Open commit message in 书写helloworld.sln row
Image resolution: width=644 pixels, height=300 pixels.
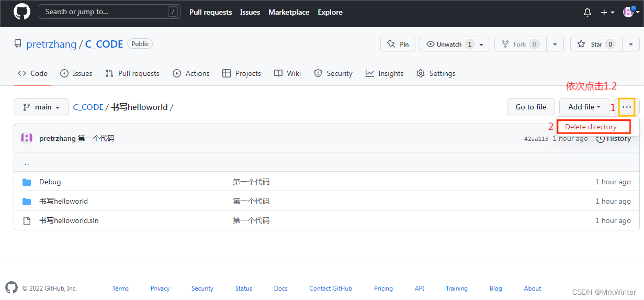251,220
